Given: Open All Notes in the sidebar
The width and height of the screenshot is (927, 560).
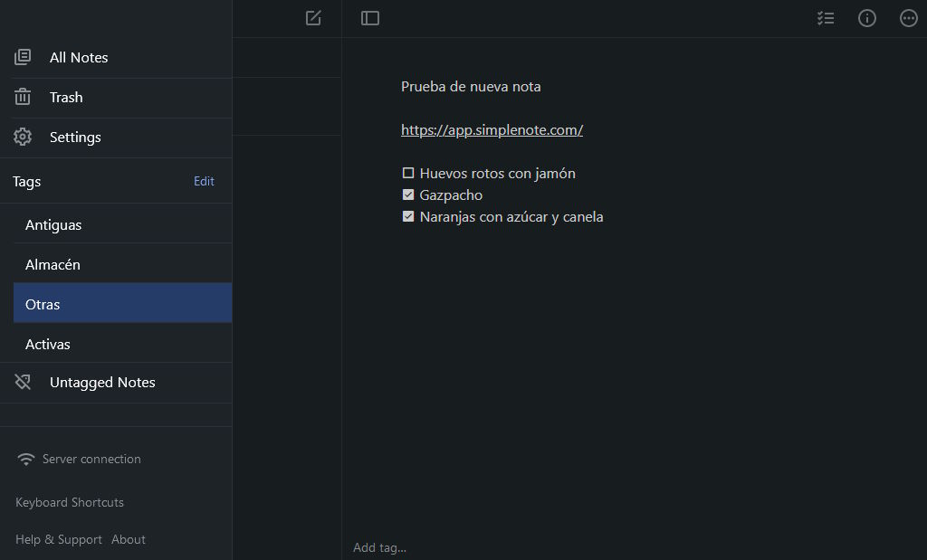Looking at the screenshot, I should pos(116,57).
